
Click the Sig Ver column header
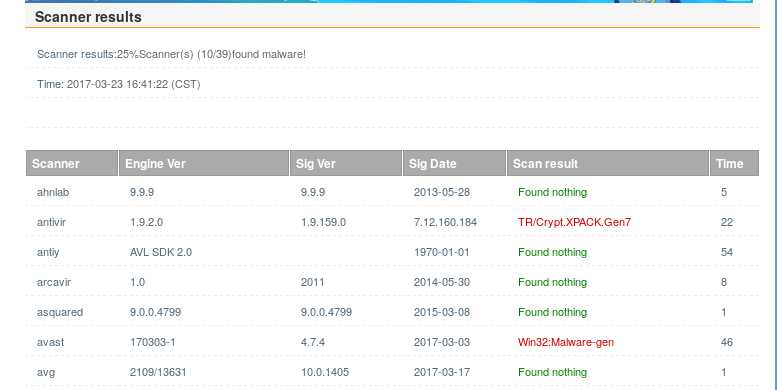point(346,164)
